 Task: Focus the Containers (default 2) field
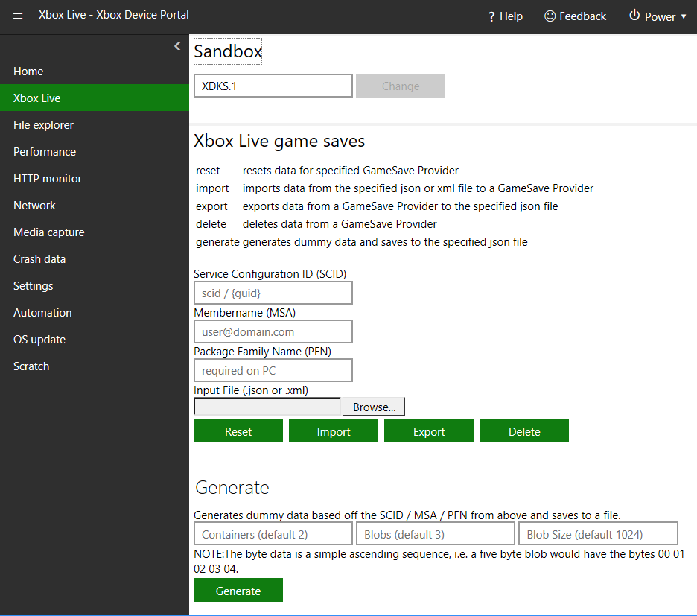(273, 534)
